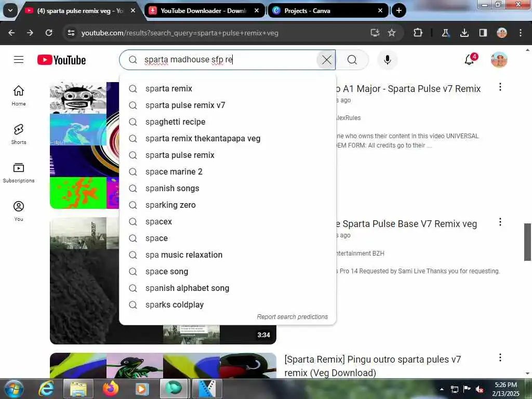Click the browser address bar URL
Viewport: 532px width, 399px height.
click(180, 33)
